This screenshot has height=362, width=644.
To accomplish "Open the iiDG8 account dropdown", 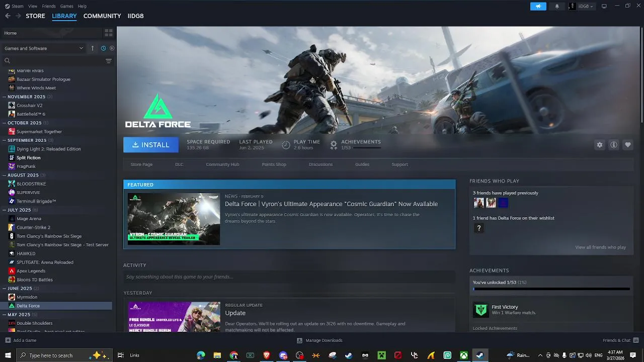I will 581,6.
